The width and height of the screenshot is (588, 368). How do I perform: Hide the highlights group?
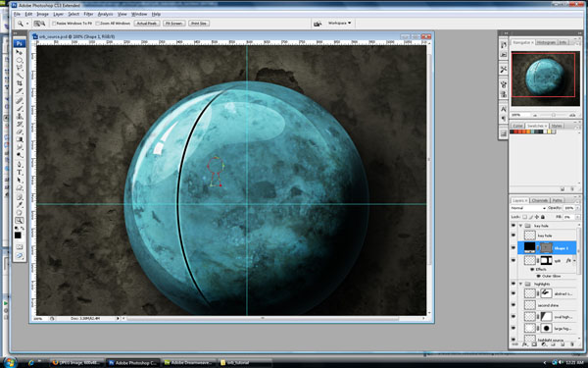point(514,284)
